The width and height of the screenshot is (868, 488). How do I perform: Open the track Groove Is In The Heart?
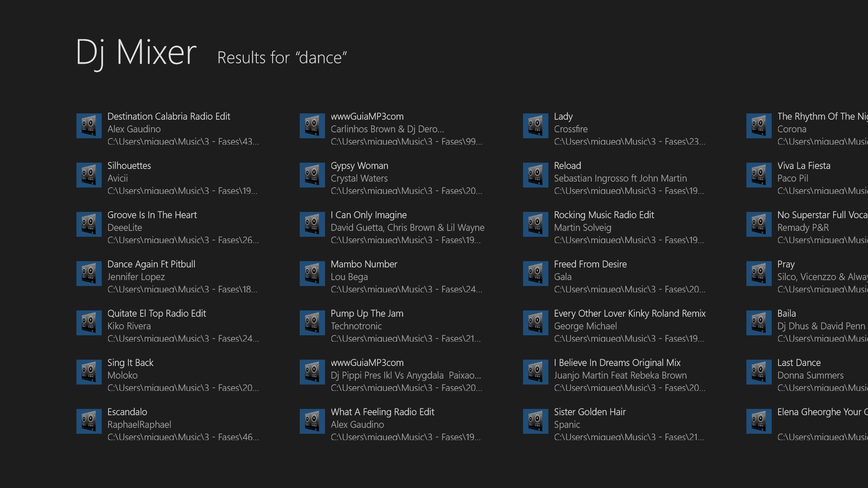pyautogui.click(x=152, y=215)
